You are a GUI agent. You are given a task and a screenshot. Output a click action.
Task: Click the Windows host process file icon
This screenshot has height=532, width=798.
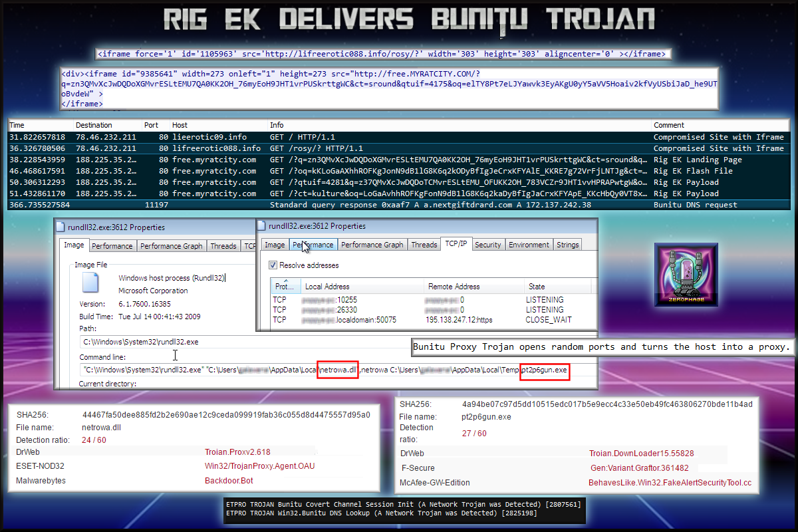[x=89, y=283]
